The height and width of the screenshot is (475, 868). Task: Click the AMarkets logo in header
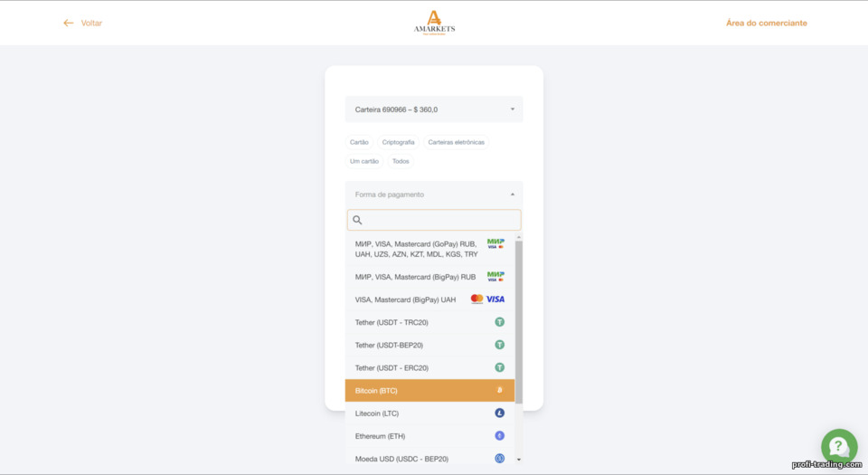[435, 23]
